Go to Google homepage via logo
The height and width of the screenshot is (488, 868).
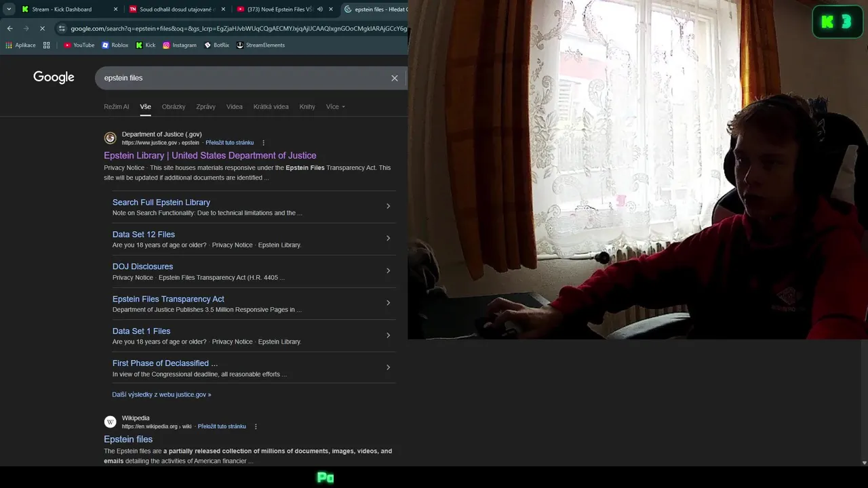tap(54, 77)
